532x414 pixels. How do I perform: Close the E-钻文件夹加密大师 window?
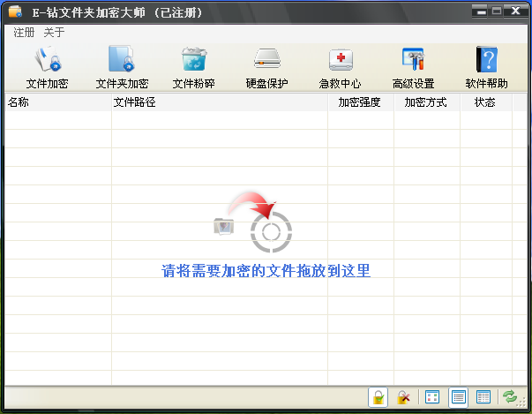(x=515, y=11)
